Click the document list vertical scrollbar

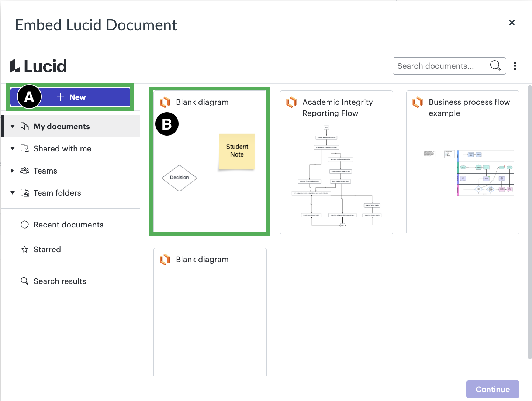tap(530, 222)
